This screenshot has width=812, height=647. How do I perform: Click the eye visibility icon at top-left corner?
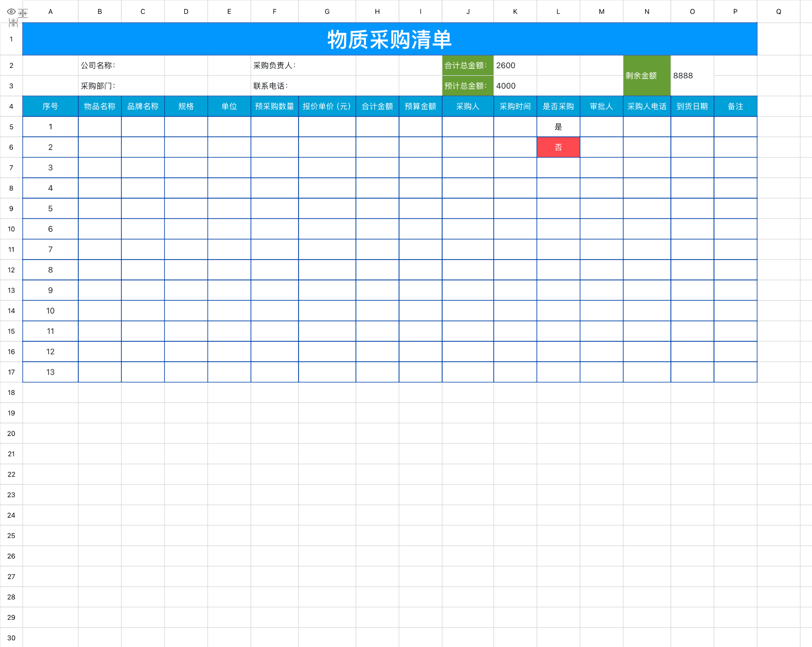[x=10, y=11]
